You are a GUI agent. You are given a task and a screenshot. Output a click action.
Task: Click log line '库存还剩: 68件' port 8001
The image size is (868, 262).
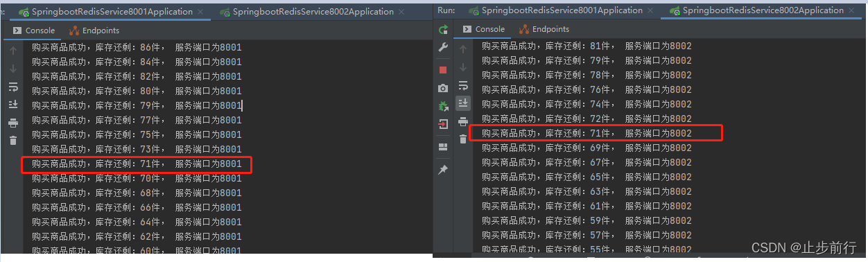[137, 193]
